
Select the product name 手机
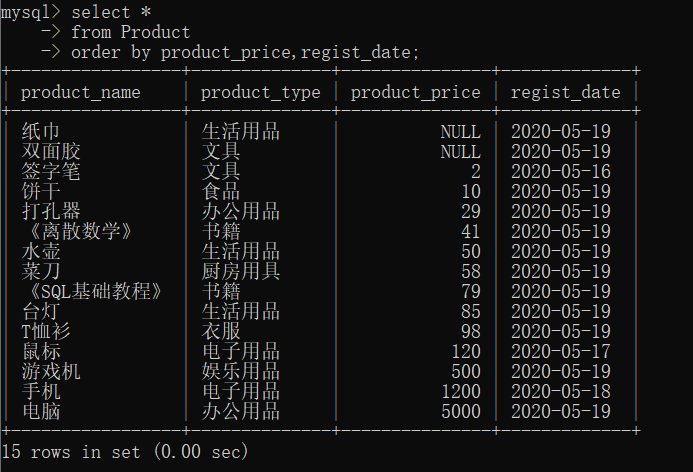41,391
